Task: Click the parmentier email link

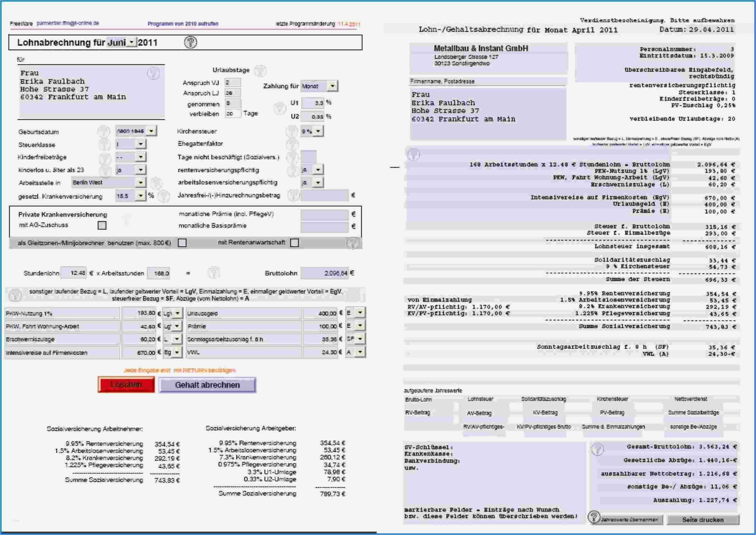Action: 68,23
